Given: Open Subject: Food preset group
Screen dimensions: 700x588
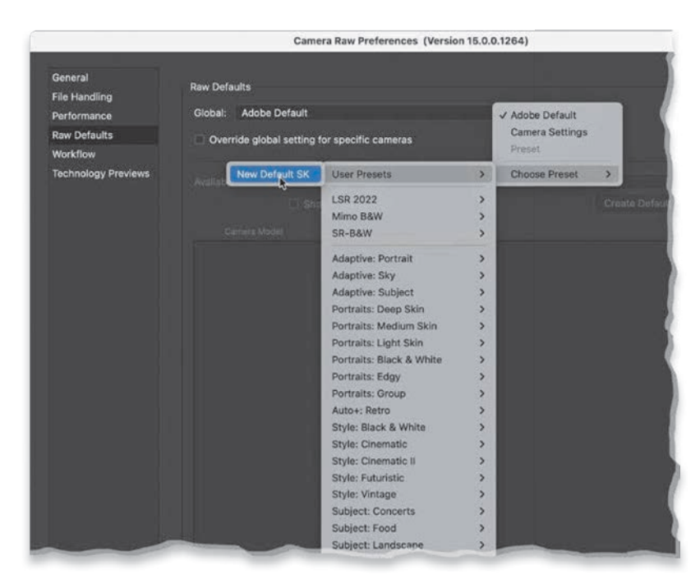Looking at the screenshot, I should point(408,528).
